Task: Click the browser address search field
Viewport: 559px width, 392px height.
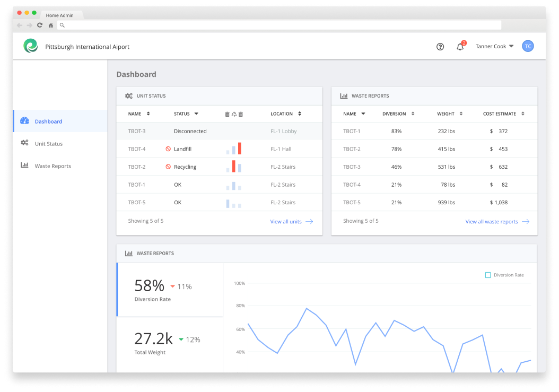Action: [x=279, y=25]
